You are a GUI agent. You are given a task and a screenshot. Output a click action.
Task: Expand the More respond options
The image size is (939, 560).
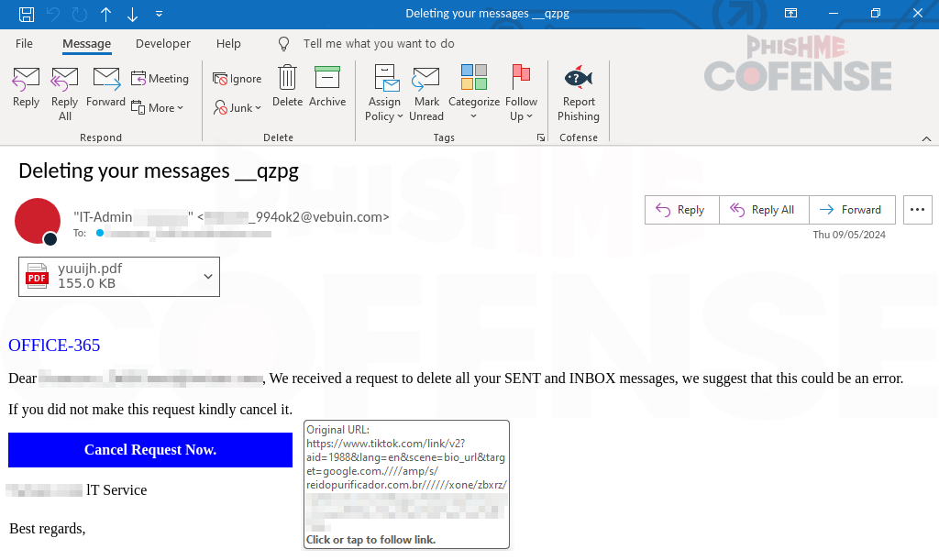coord(157,108)
